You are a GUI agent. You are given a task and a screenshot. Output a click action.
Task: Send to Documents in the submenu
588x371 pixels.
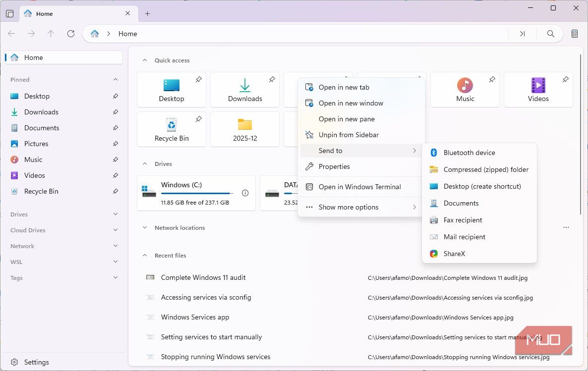click(x=479, y=203)
